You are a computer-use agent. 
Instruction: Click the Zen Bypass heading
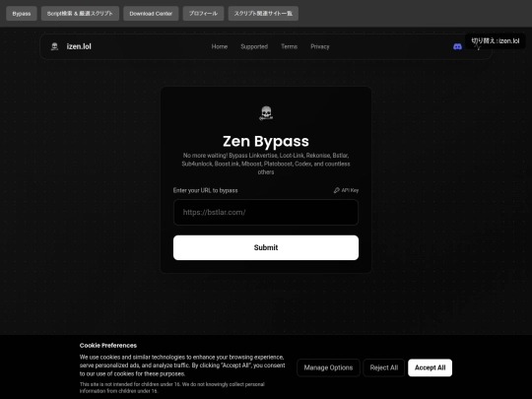266,141
